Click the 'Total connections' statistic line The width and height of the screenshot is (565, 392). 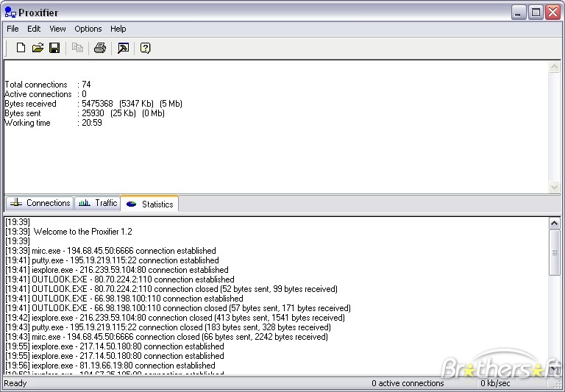[48, 85]
